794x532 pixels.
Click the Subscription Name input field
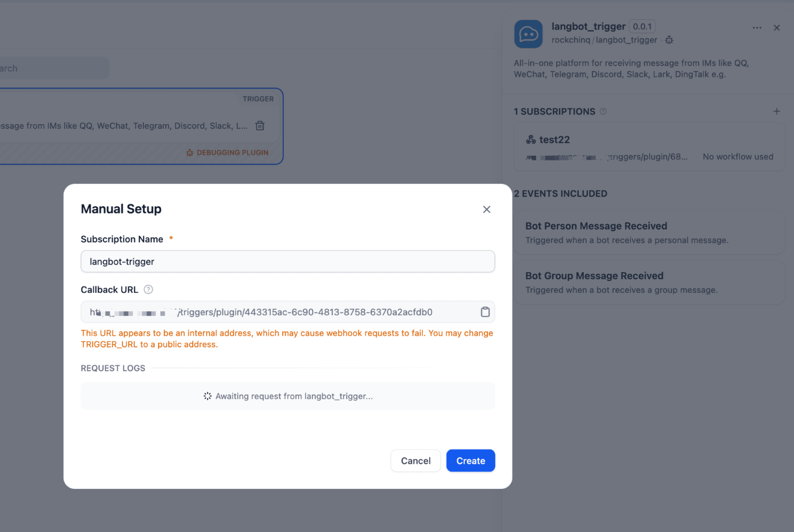(x=288, y=261)
